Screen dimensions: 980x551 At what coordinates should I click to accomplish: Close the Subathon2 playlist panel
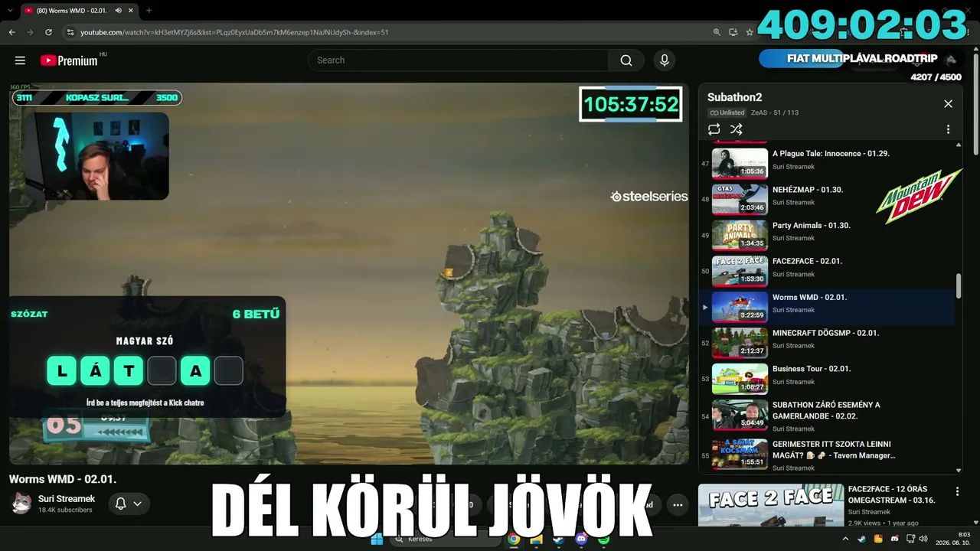pyautogui.click(x=948, y=104)
